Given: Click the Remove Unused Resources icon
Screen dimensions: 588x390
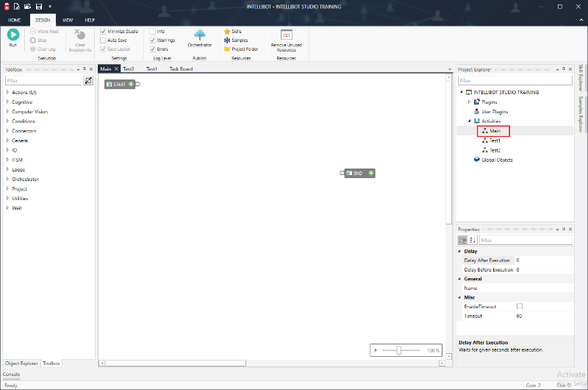Looking at the screenshot, I should point(286,35).
